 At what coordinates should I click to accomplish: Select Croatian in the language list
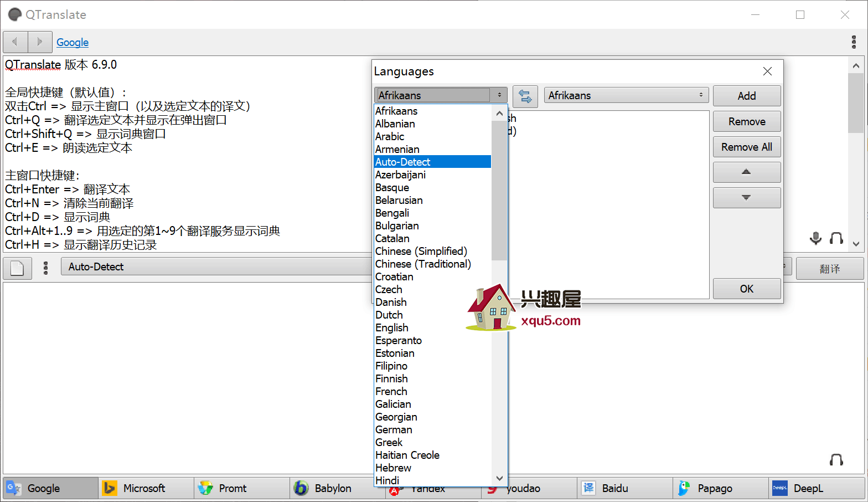(433, 276)
